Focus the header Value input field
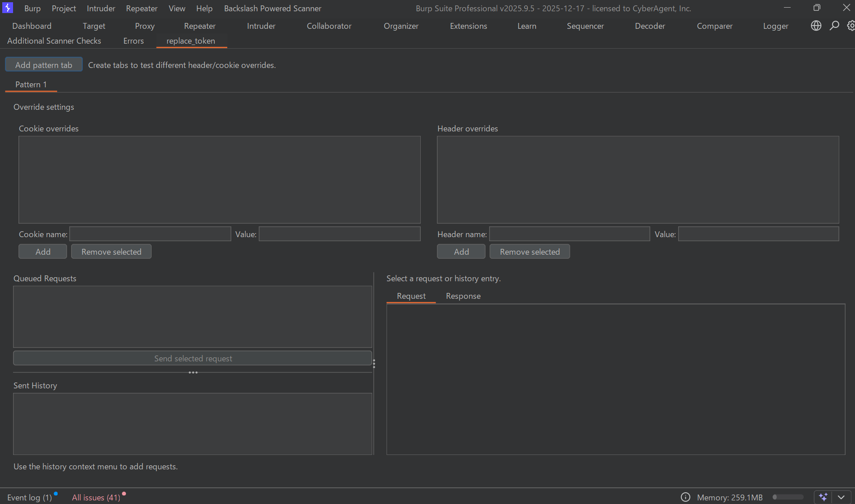This screenshot has width=855, height=504. point(759,234)
